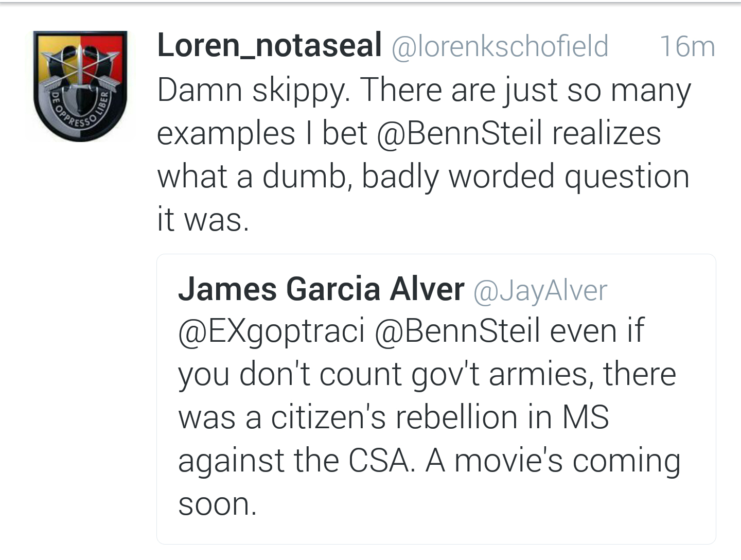Open the Special Forces crest profile avatar

[80, 85]
